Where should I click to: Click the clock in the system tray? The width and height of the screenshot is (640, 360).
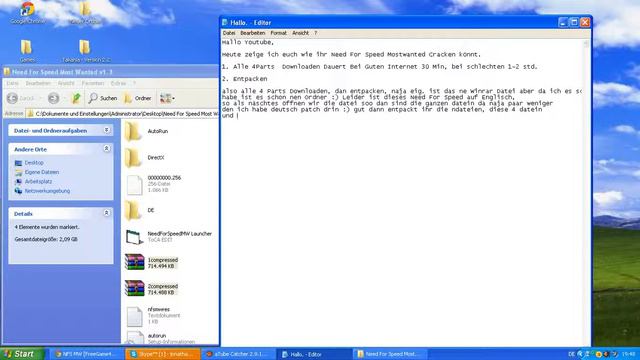pos(629,354)
